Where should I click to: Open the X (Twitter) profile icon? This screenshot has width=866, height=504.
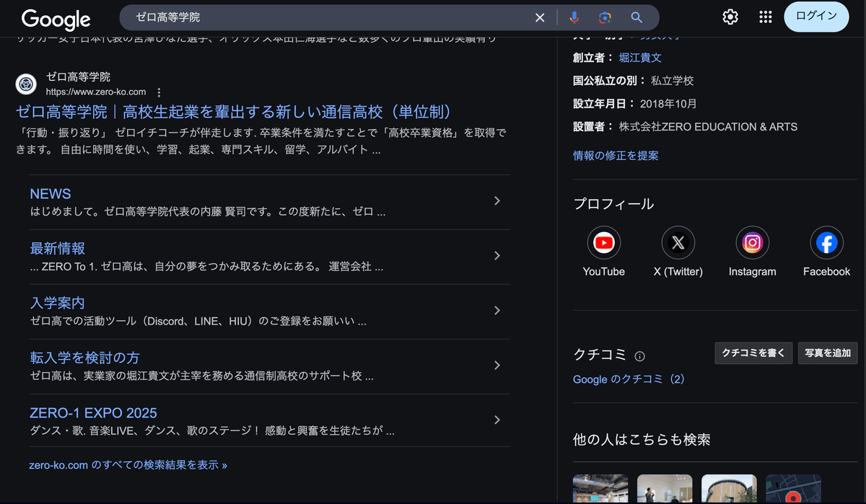678,243
